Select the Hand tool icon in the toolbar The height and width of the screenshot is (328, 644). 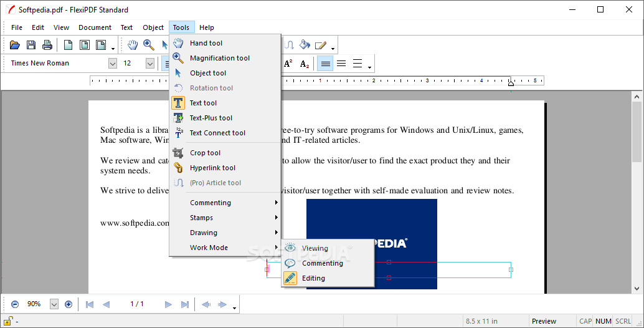[x=132, y=45]
